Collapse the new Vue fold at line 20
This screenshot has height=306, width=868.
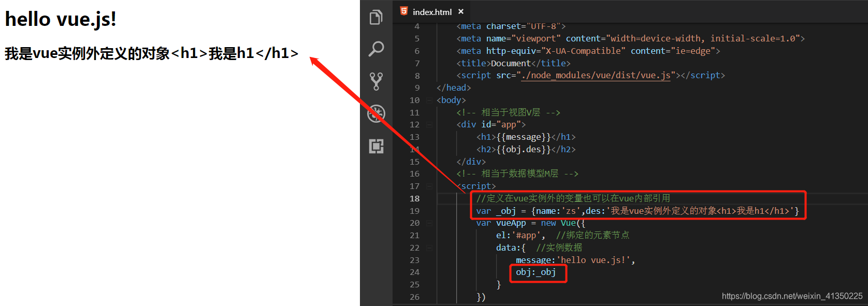tap(429, 223)
